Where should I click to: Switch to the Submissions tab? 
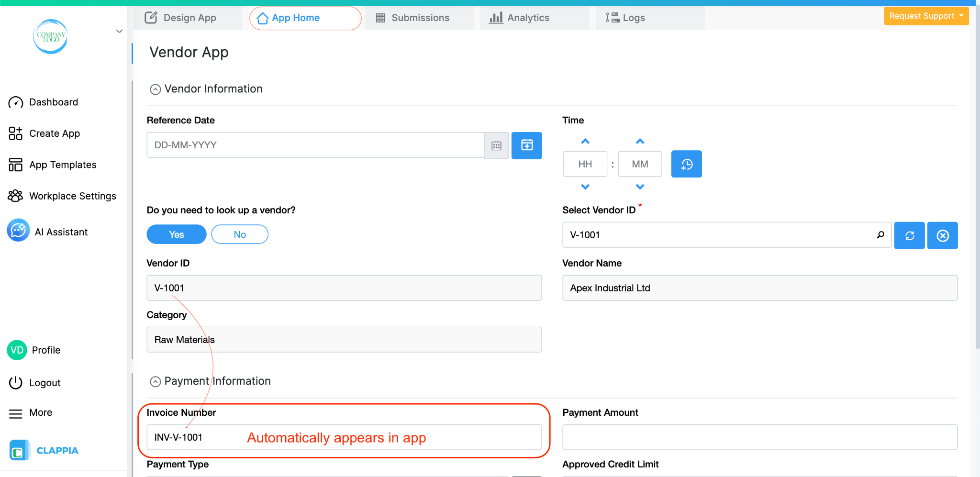(x=420, y=18)
